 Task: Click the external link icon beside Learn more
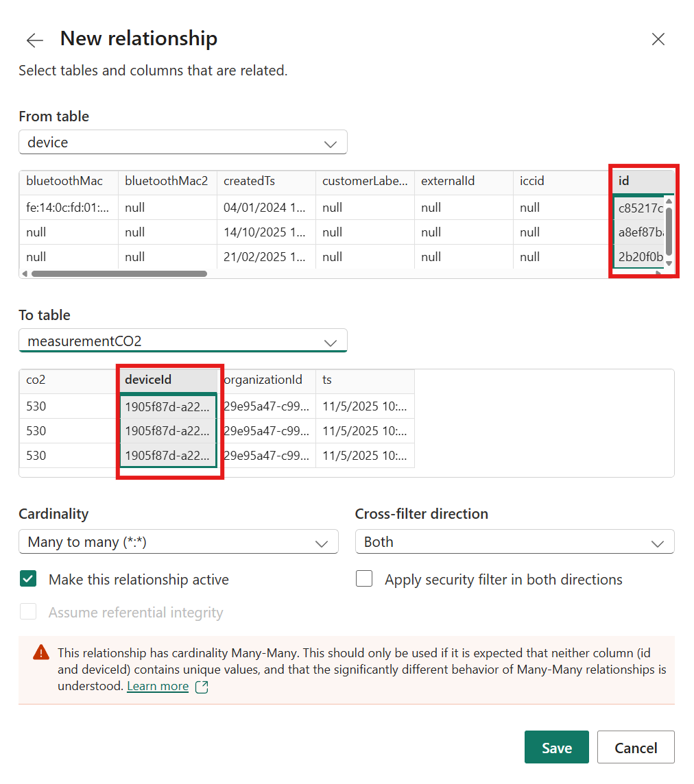(x=202, y=687)
